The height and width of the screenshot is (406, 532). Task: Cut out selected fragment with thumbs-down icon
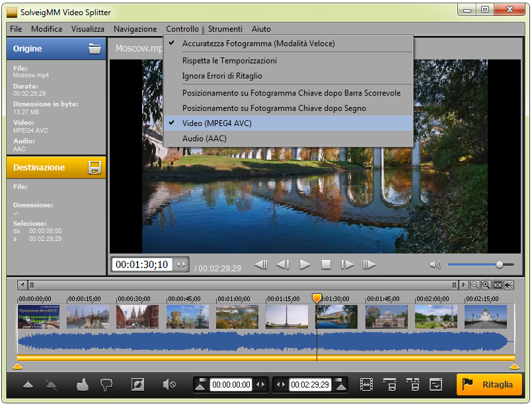[x=106, y=385]
